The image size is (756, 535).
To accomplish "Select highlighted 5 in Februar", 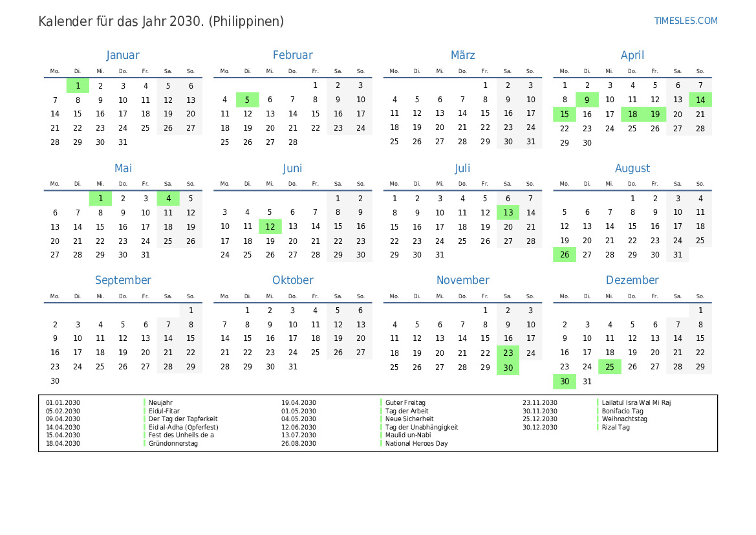I will (x=247, y=100).
